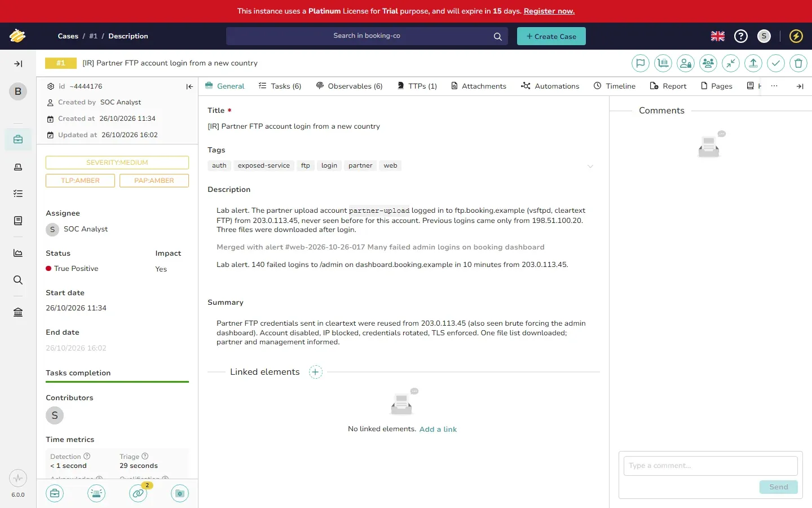This screenshot has height=508, width=812.
Task: Open the user-with-lock assignment icon
Action: click(686, 63)
